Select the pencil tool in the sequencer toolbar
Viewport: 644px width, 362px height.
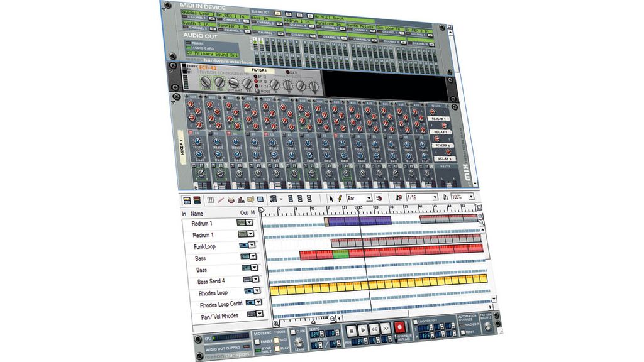(340, 197)
